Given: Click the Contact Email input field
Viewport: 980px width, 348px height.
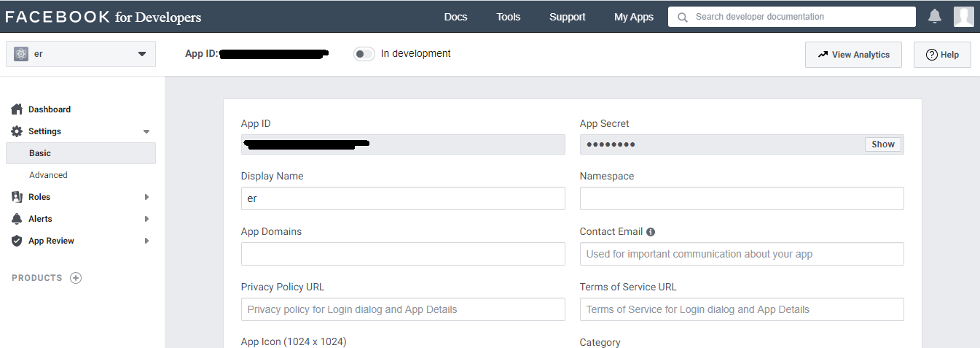Looking at the screenshot, I should pos(742,254).
